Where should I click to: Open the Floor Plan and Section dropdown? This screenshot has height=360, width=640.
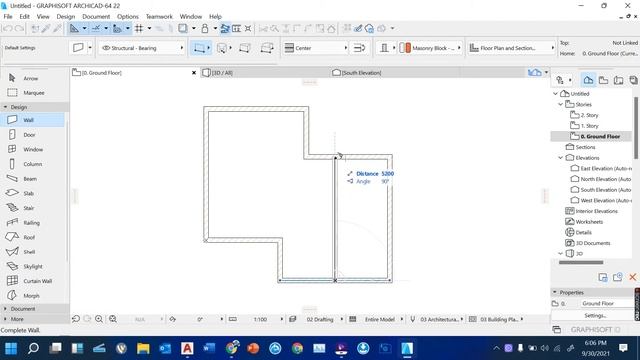[x=511, y=48]
